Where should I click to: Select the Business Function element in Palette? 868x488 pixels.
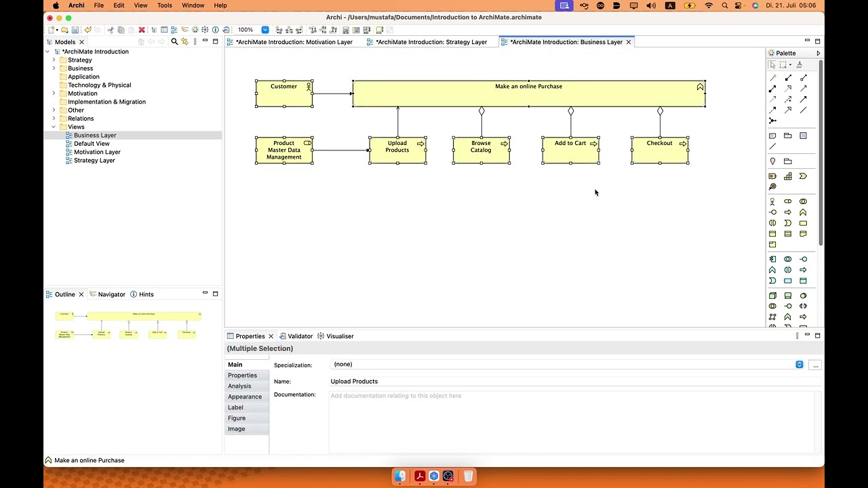click(803, 212)
